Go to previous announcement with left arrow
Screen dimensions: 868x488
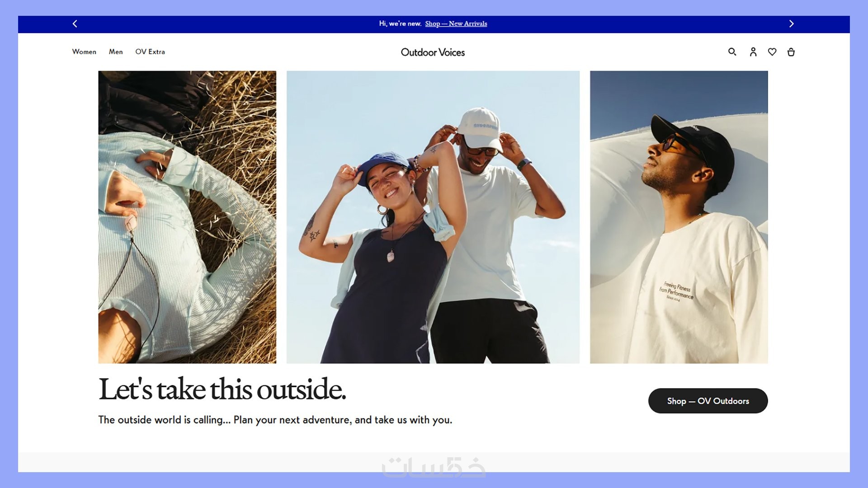pos(75,23)
